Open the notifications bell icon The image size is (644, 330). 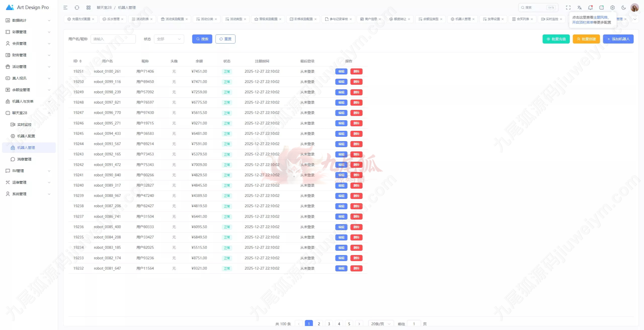[x=590, y=8]
